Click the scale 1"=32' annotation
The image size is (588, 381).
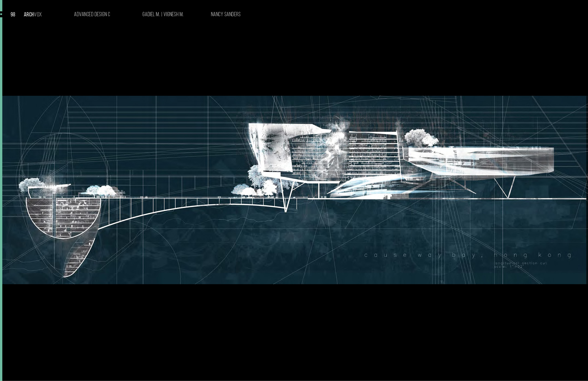click(x=509, y=266)
